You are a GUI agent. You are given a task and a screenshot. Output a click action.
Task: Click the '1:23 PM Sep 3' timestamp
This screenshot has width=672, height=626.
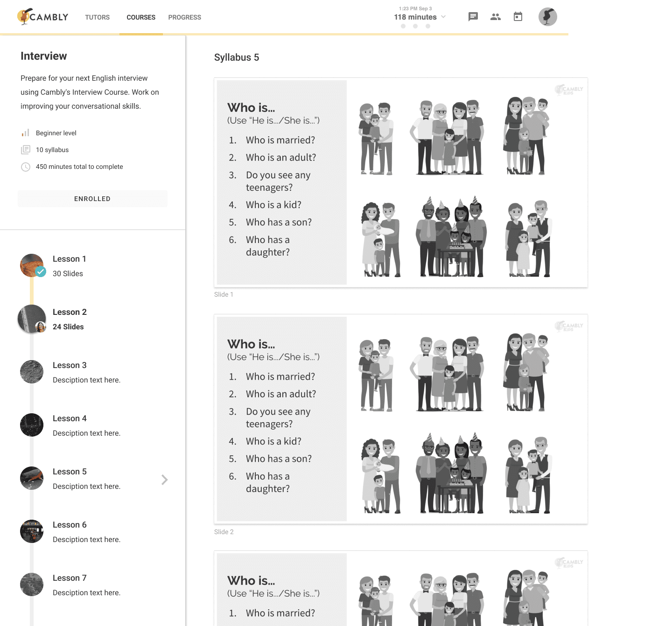click(x=415, y=8)
